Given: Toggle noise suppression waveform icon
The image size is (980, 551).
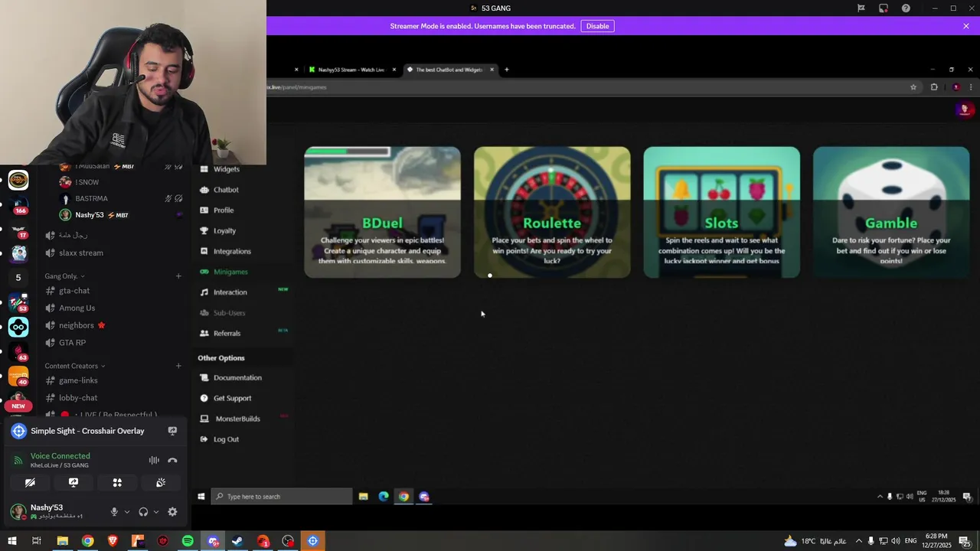Looking at the screenshot, I should [x=154, y=460].
